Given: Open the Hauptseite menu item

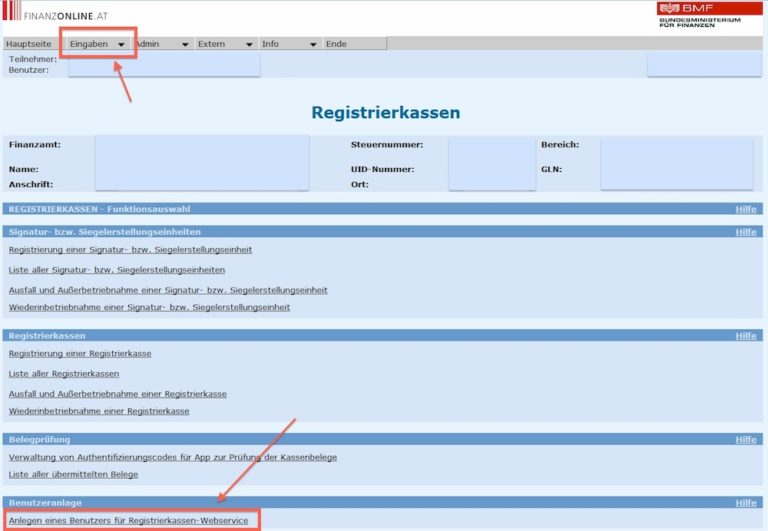Looking at the screenshot, I should (28, 44).
